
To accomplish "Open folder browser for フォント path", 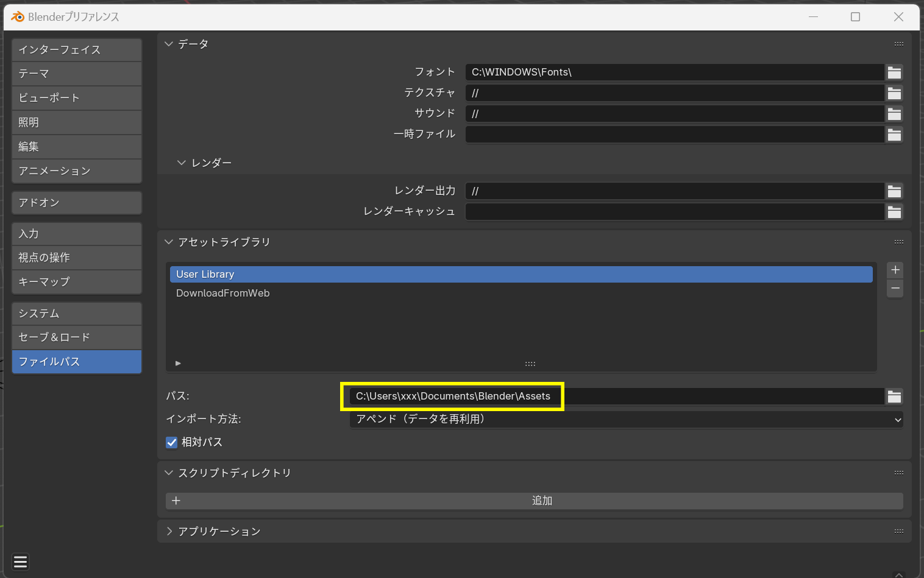I will coord(894,72).
